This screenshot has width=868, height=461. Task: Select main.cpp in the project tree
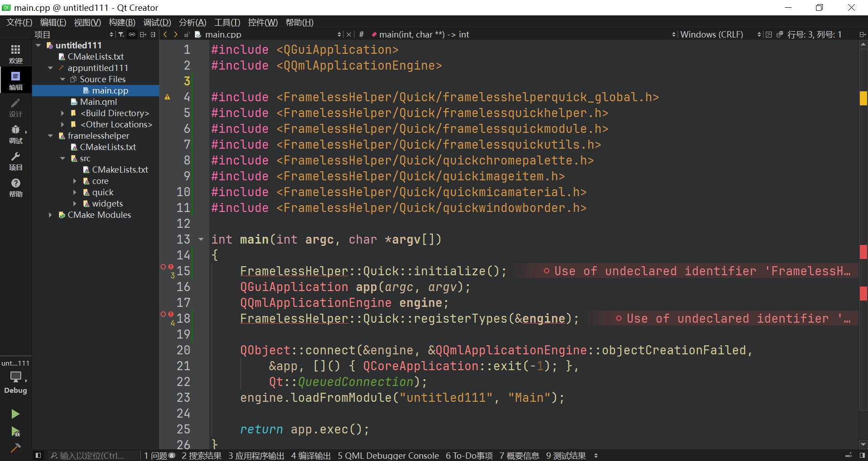[x=110, y=90]
